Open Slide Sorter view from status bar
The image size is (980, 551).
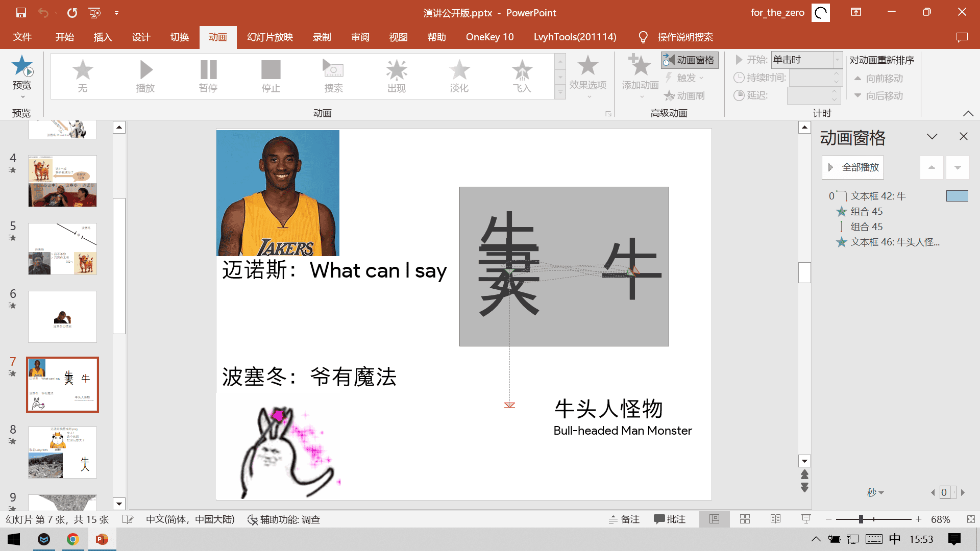pos(745,519)
